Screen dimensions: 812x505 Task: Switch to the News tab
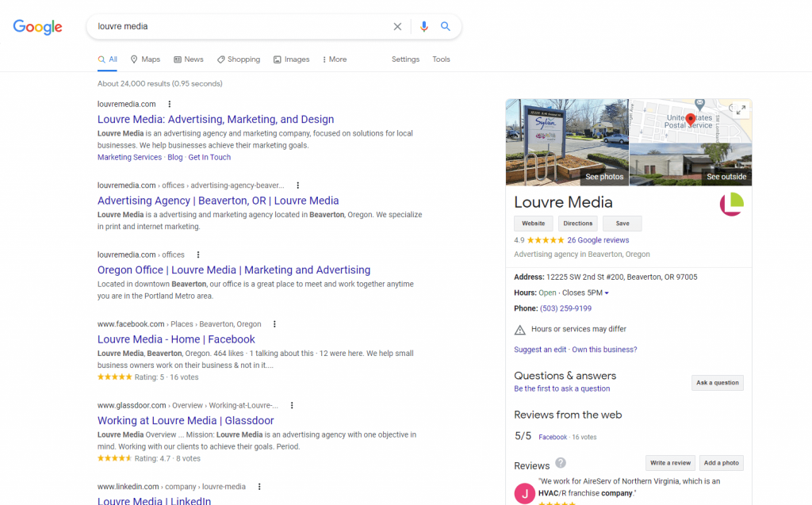(189, 59)
